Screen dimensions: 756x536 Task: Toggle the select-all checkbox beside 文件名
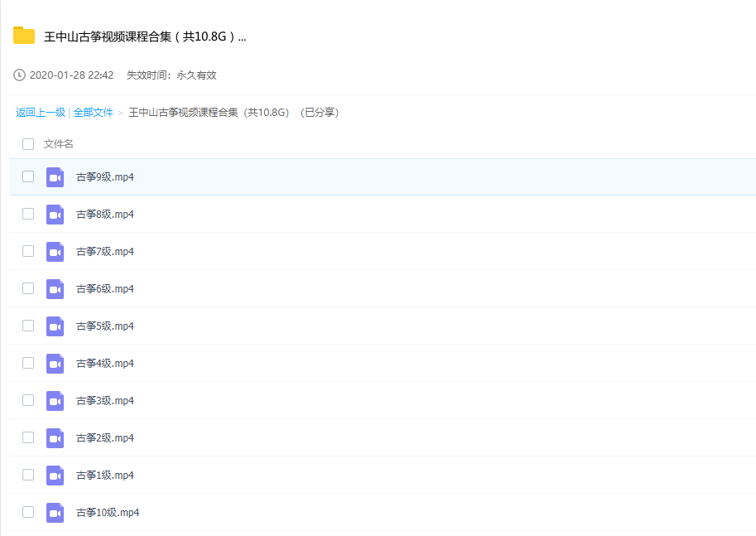[28, 144]
